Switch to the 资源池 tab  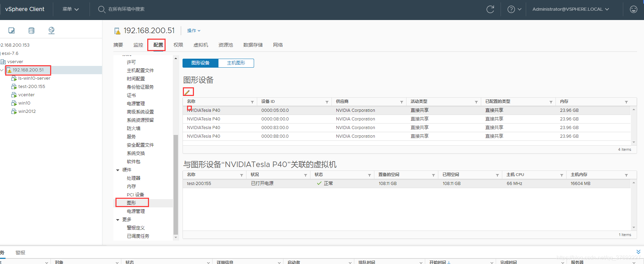pyautogui.click(x=226, y=45)
